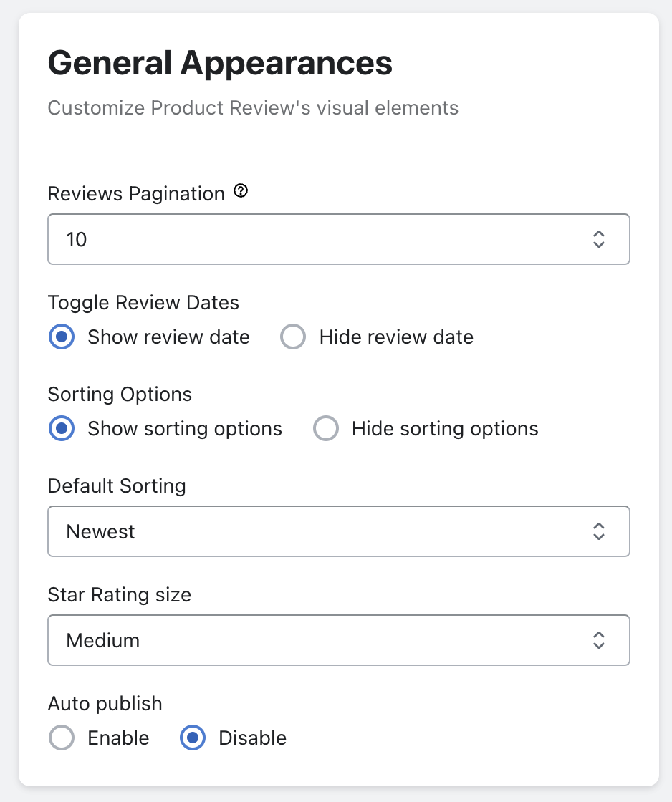The width and height of the screenshot is (672, 802).
Task: Click the Toggle Review Dates label
Action: pos(143,302)
